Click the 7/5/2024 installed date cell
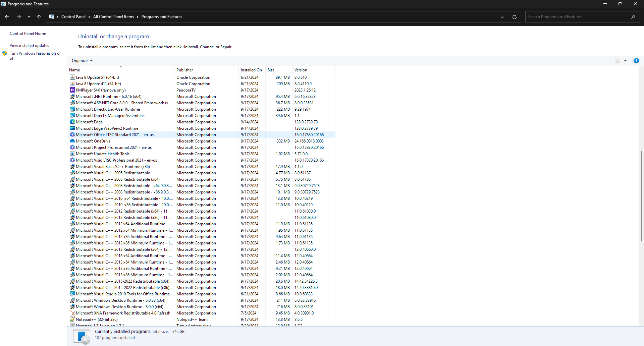The image size is (644, 346). pyautogui.click(x=248, y=313)
